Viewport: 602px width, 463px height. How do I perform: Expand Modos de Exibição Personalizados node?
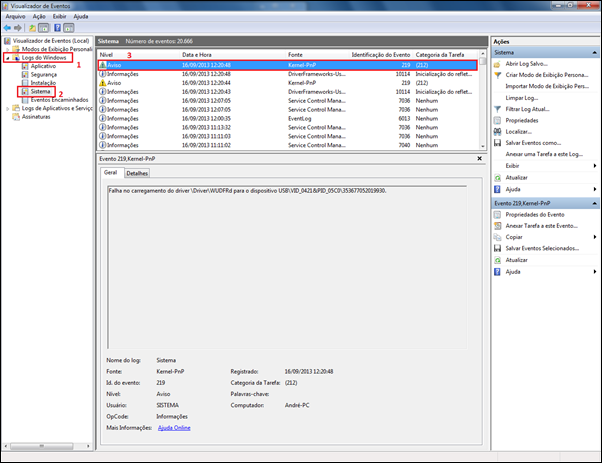[x=8, y=49]
